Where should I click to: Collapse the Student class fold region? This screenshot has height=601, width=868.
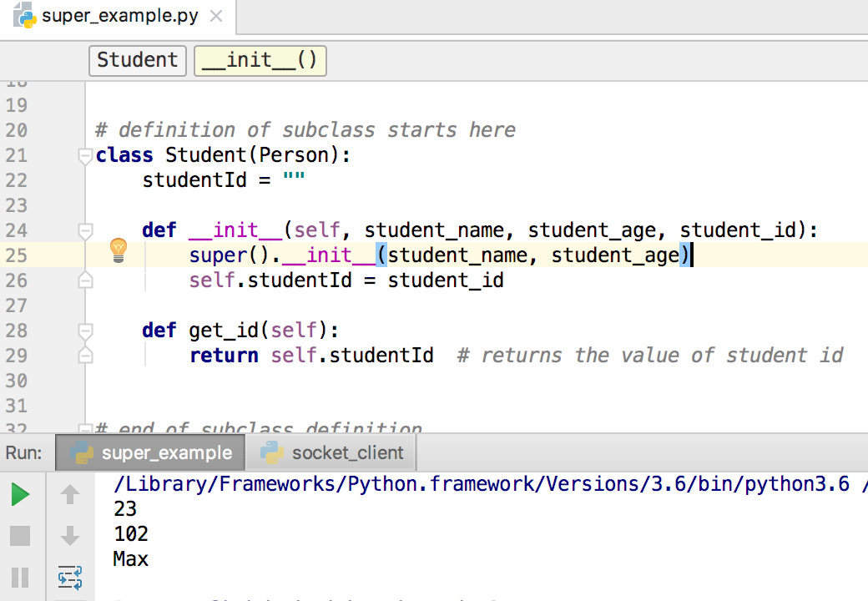click(84, 154)
